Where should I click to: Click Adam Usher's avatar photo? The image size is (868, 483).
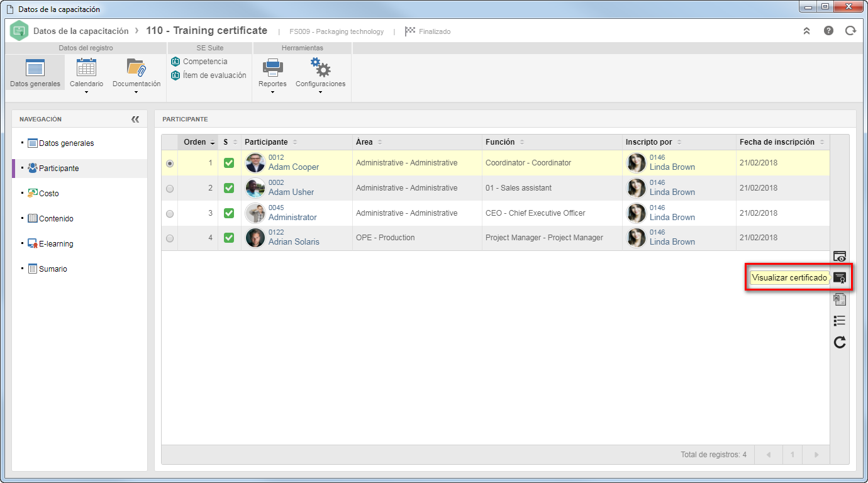coord(255,188)
